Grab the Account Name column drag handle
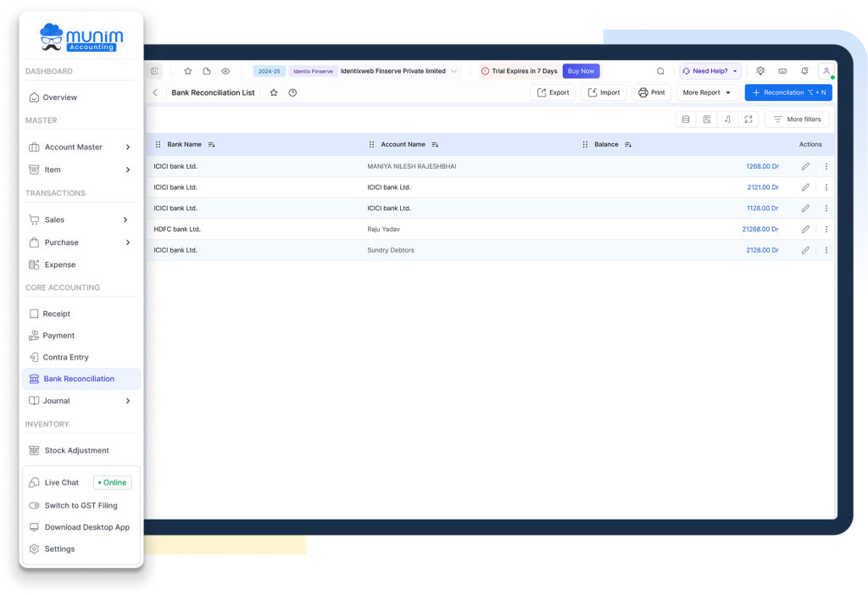This screenshot has width=868, height=595. pos(371,144)
